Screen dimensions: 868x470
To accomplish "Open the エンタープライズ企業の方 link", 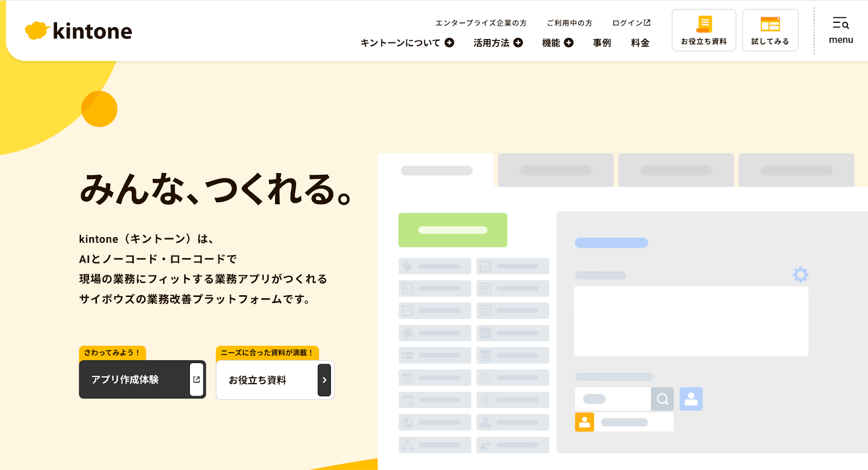I will coord(481,23).
